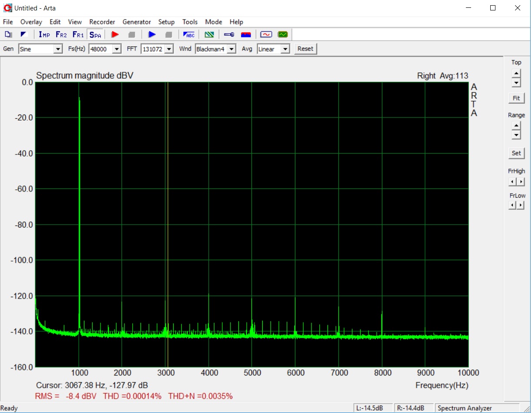Click the THD =0.00014% readout
This screenshot has height=413, width=532.
tap(132, 396)
